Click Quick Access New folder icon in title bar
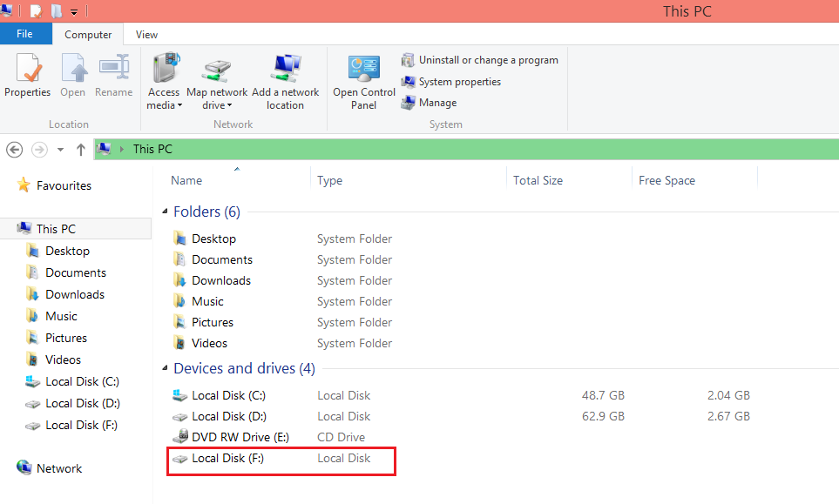Screen dimensions: 839x504 tap(56, 10)
